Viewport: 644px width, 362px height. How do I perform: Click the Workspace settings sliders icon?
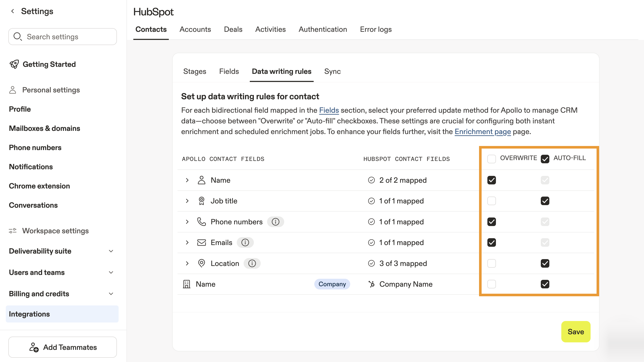coord(13,231)
